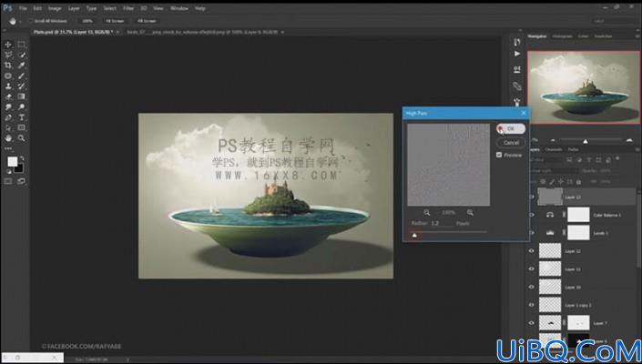The width and height of the screenshot is (642, 364).
Task: Click the High Pass radius slider handle
Action: 414,235
